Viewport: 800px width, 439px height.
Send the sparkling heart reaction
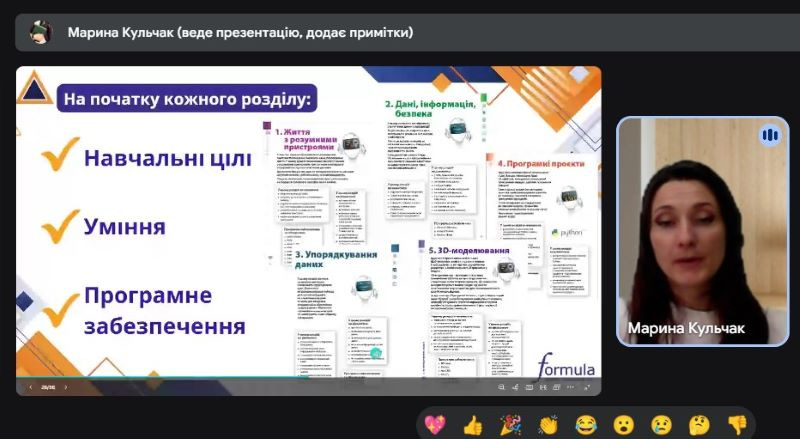pyautogui.click(x=436, y=424)
